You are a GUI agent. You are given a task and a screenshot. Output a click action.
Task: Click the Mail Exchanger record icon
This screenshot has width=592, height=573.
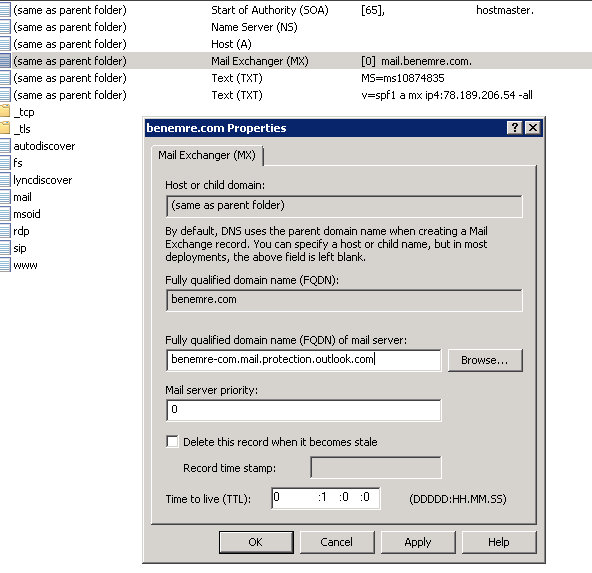[5, 61]
